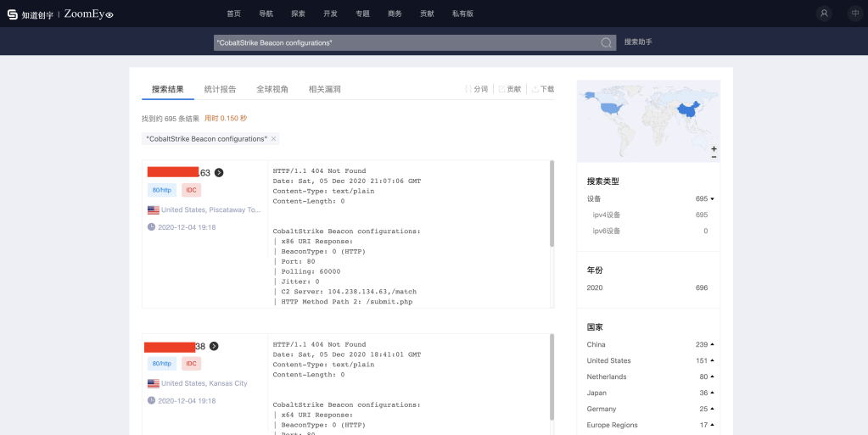Switch language with the 中 icon
Screen dimensions: 868x435
point(854,14)
